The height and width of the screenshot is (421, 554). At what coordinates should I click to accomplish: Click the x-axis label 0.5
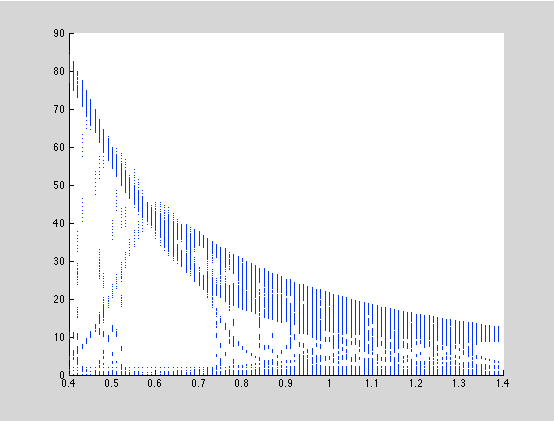112,383
